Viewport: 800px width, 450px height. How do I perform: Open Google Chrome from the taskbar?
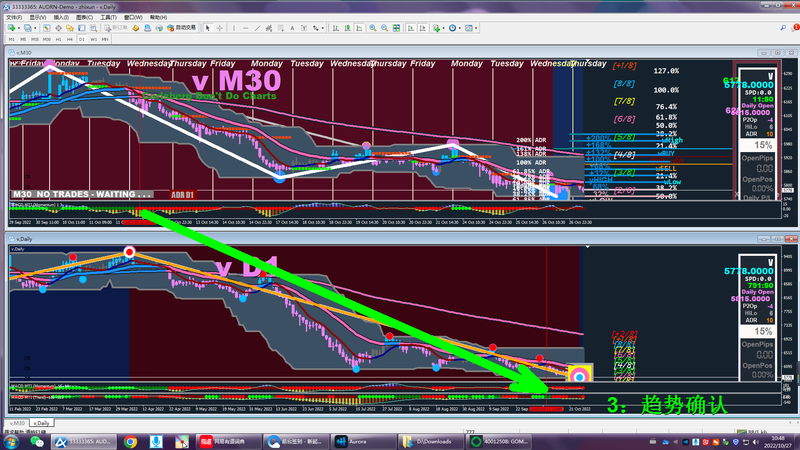point(131,442)
